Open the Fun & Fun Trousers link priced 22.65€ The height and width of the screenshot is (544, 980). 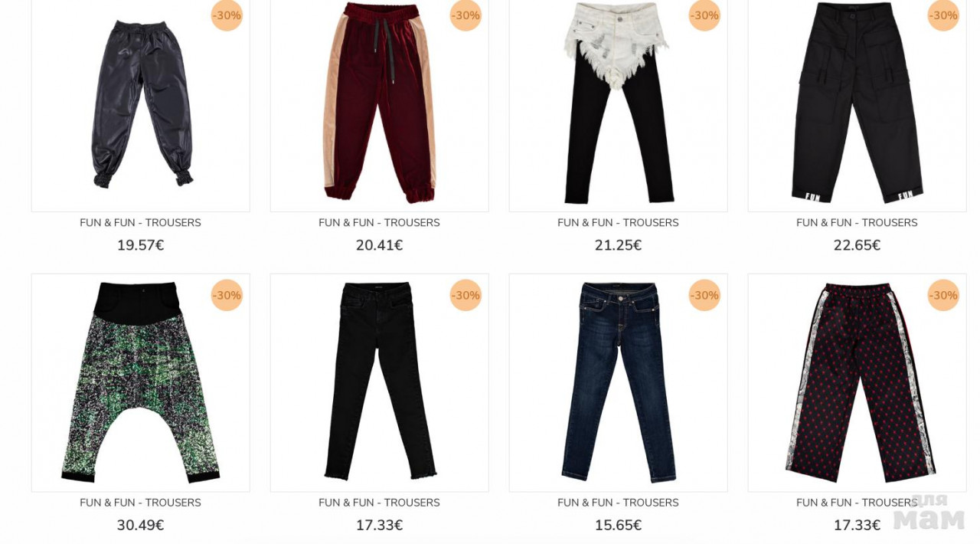point(857,223)
